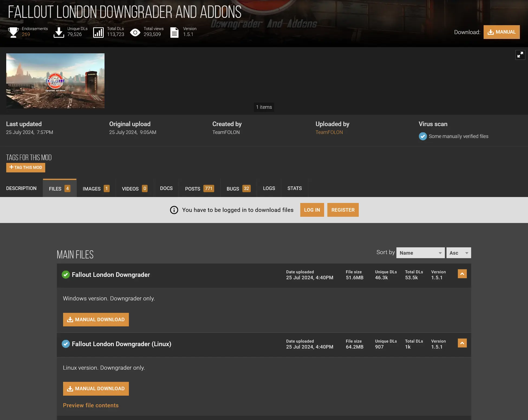The image size is (528, 420).
Task: Switch to the DOCS tab
Action: (x=166, y=188)
